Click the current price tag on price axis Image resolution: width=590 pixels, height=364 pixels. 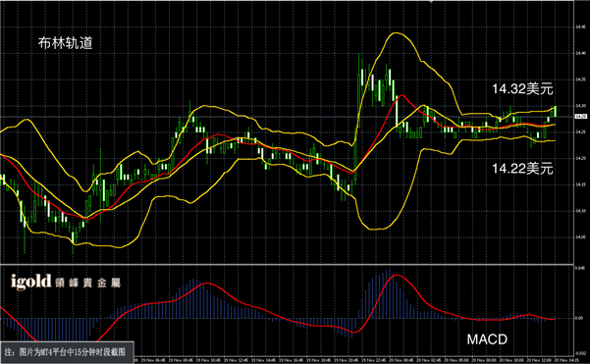pos(581,117)
